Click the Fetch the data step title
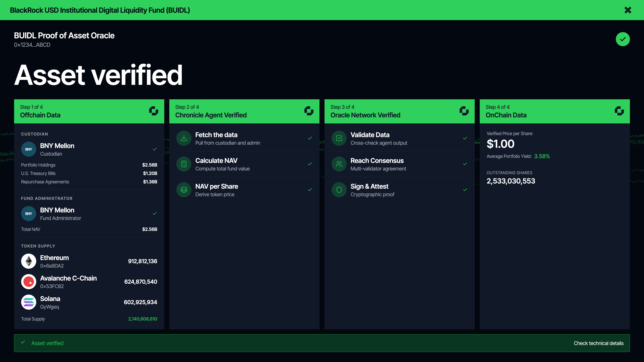Screen dimensions: 644x362 [216, 135]
